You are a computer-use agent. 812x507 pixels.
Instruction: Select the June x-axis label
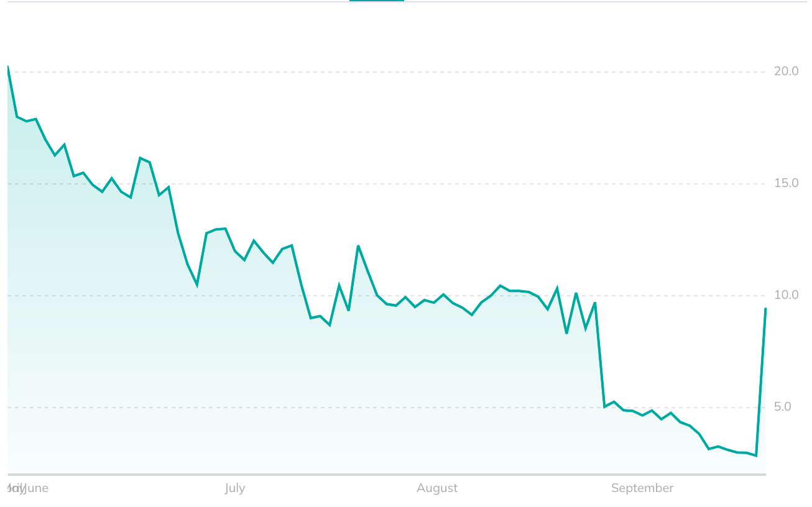pos(35,488)
